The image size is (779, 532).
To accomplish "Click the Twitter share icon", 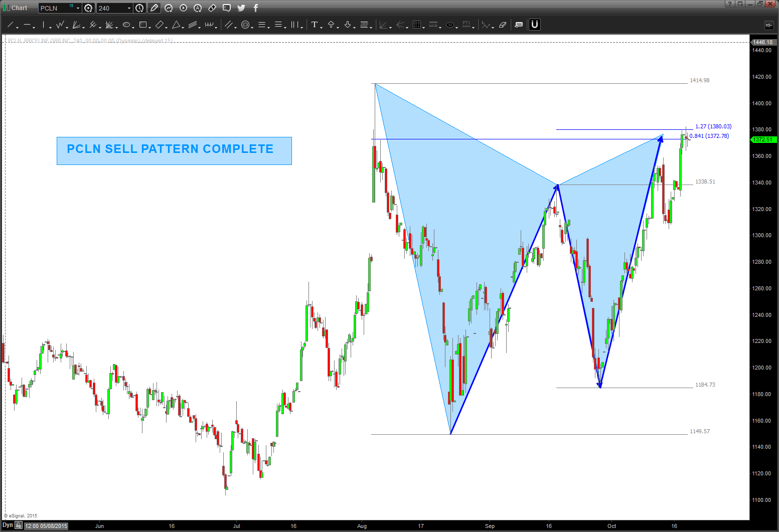I will (241, 8).
